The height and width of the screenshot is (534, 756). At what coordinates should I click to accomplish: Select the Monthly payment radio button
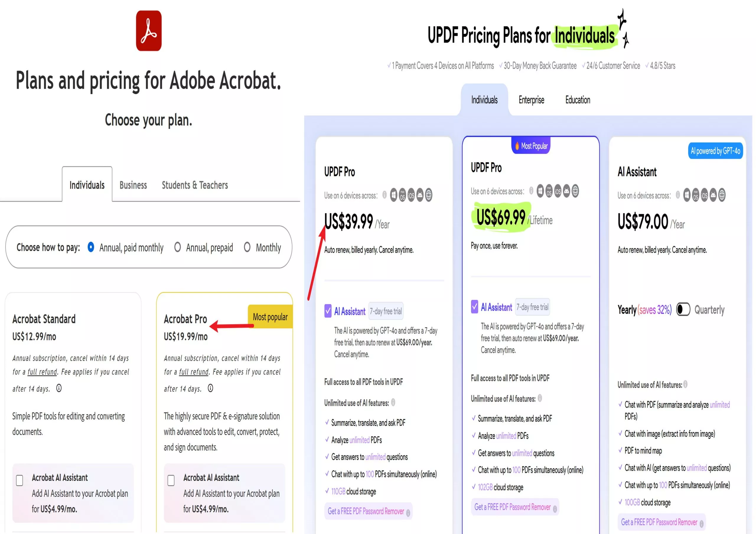pos(247,247)
